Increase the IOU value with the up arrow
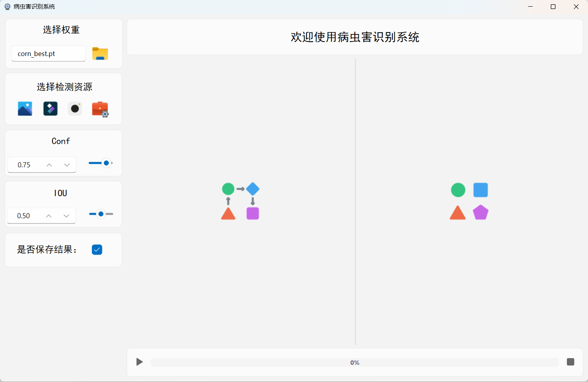 (49, 216)
